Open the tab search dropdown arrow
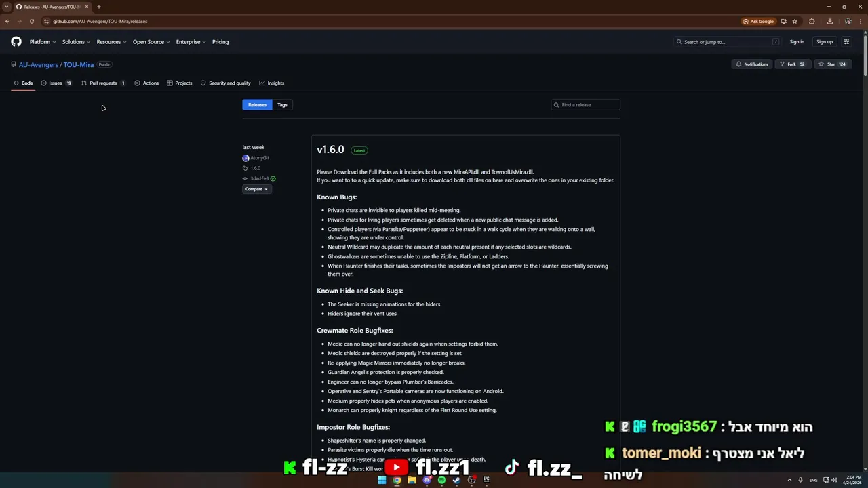Viewport: 868px width, 488px height. click(7, 7)
